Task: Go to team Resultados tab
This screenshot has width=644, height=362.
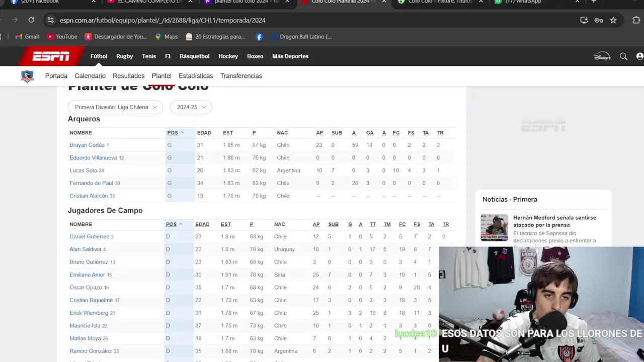Action: [129, 76]
